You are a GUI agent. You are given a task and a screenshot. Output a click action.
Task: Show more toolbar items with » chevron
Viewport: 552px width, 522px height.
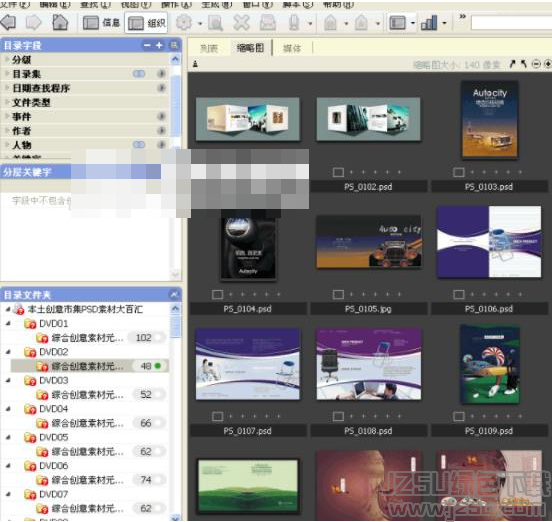(x=463, y=16)
